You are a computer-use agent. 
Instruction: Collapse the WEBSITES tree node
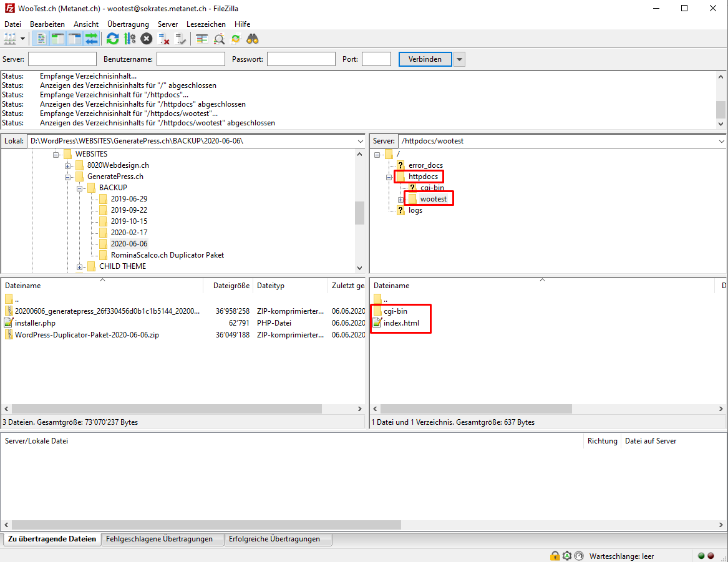click(x=56, y=154)
